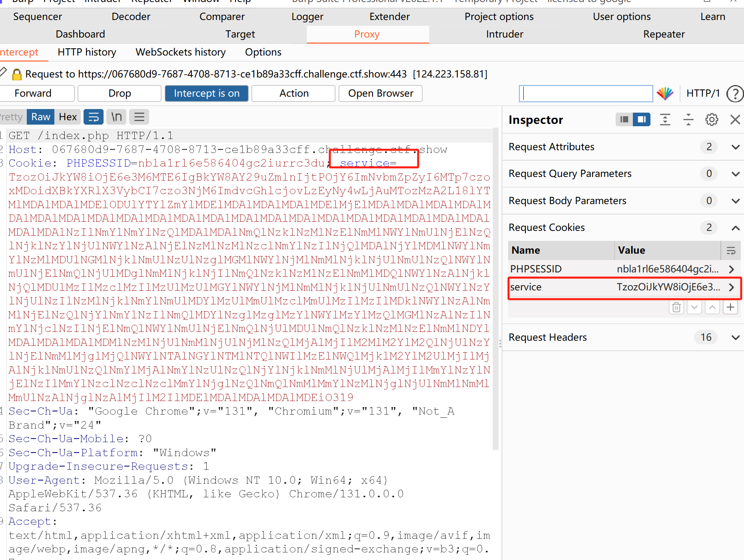Open Inspector settings gear icon
This screenshot has height=560, width=744.
coord(712,119)
